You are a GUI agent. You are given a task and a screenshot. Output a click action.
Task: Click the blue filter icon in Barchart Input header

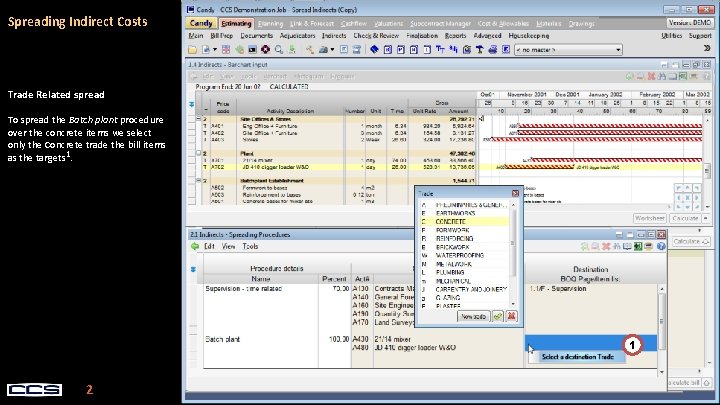point(191,105)
